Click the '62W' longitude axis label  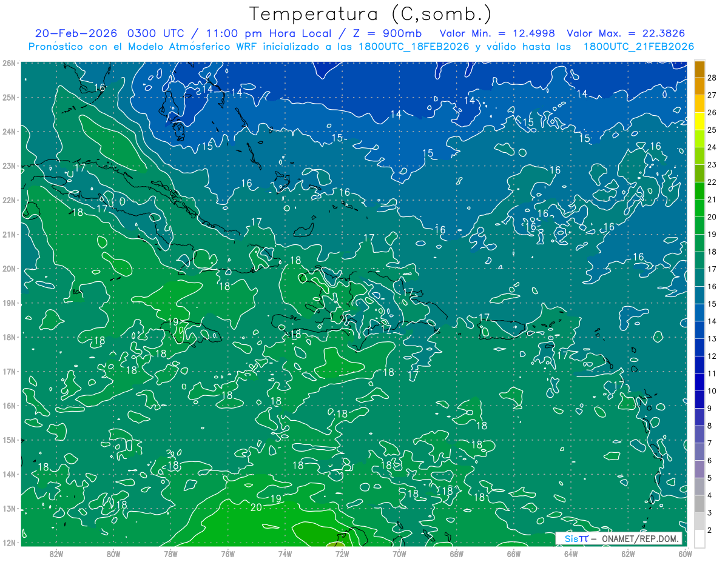click(x=628, y=554)
